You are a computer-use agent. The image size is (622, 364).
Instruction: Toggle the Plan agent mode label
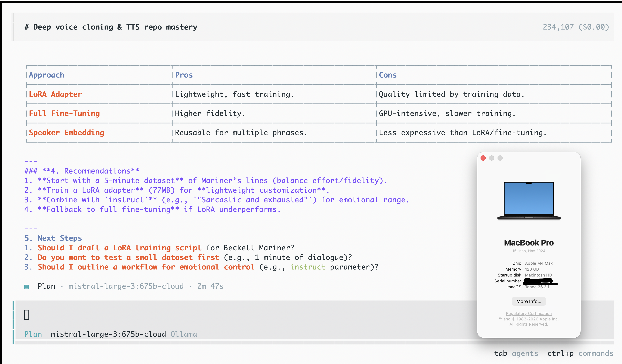click(x=33, y=334)
